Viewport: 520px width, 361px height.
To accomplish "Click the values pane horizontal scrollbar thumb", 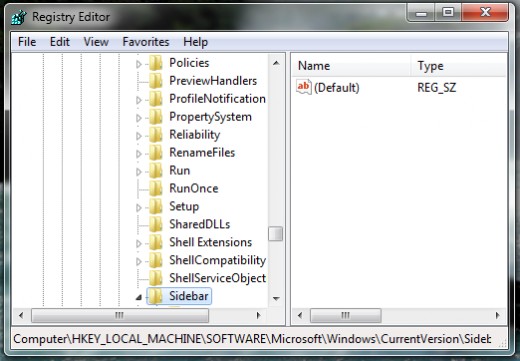I will 346,315.
